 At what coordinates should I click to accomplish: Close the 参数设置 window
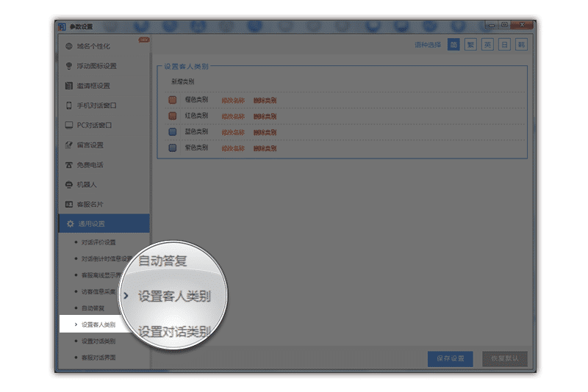click(x=522, y=25)
